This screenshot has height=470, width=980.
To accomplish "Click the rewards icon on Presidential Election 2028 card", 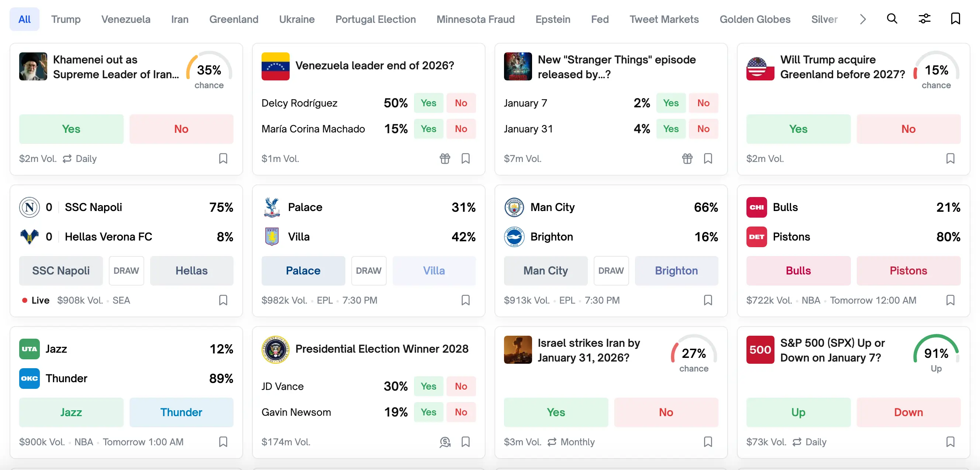I will click(x=445, y=442).
